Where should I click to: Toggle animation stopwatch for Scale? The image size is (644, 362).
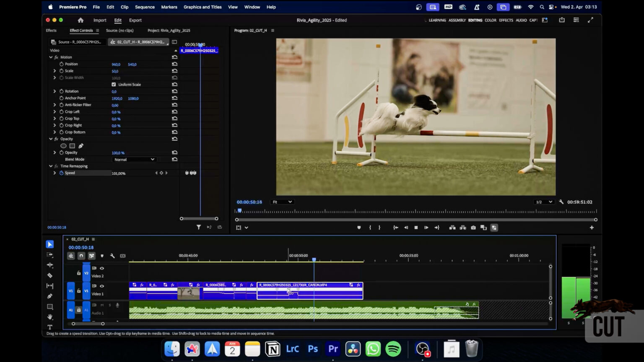[62, 71]
